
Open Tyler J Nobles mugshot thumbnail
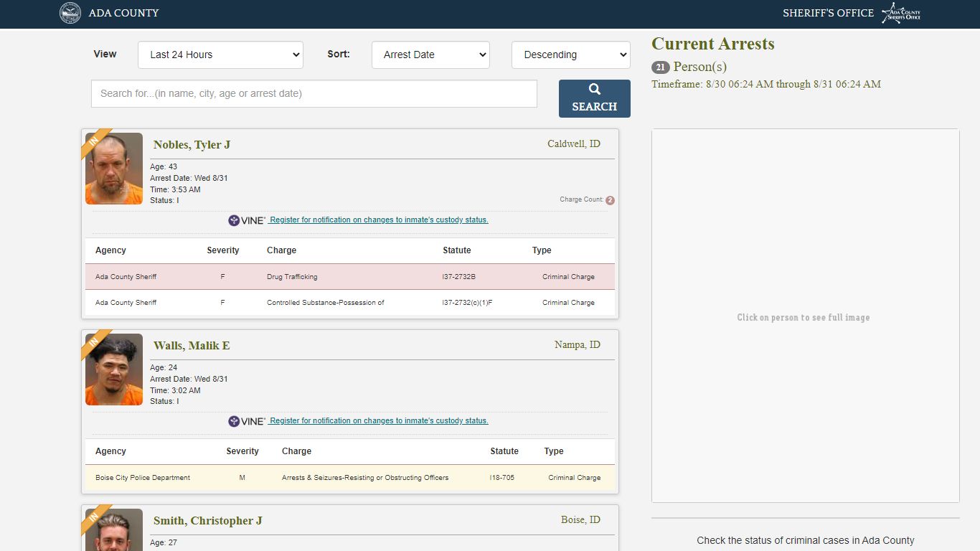point(114,169)
